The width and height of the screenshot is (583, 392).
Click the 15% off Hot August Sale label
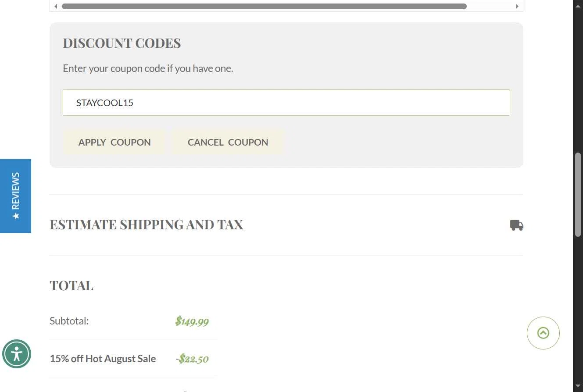point(103,359)
